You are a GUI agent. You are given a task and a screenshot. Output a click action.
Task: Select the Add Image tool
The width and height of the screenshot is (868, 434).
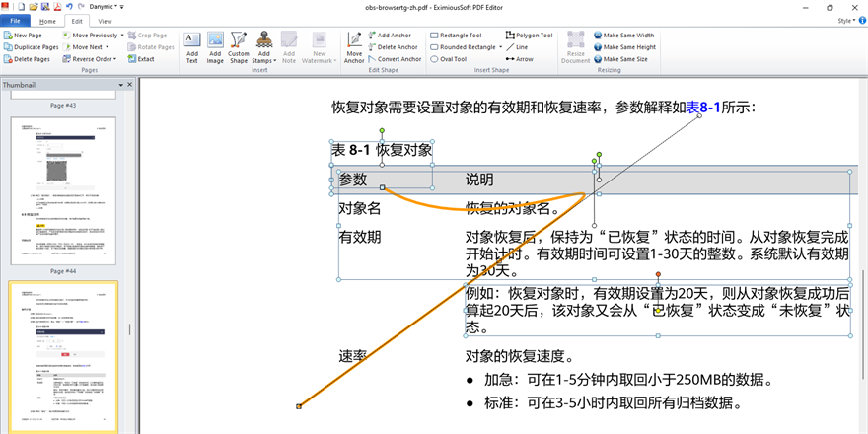[215, 47]
